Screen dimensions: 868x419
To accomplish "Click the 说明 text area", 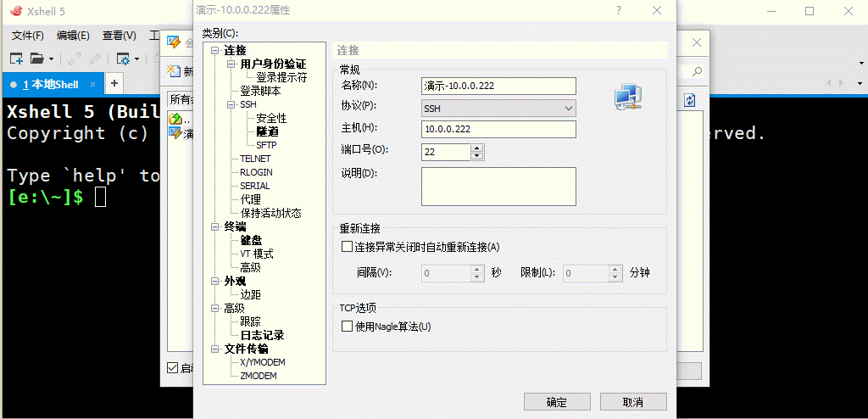I will [x=498, y=187].
